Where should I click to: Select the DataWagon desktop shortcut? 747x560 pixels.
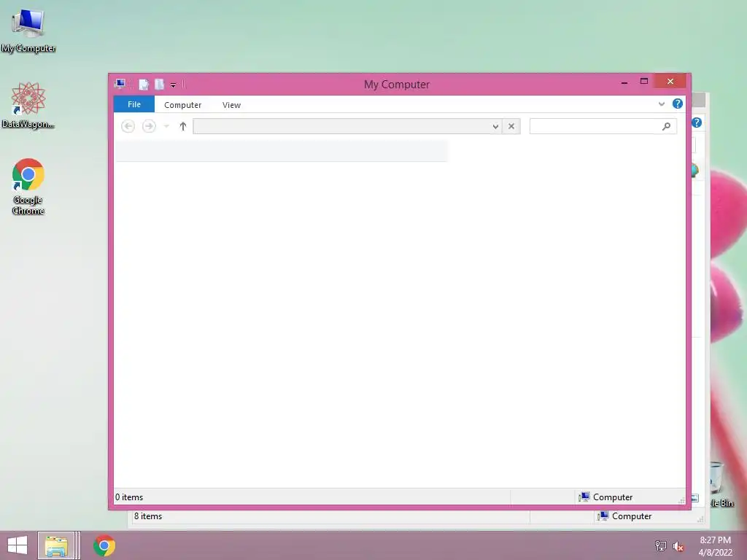pos(28,105)
